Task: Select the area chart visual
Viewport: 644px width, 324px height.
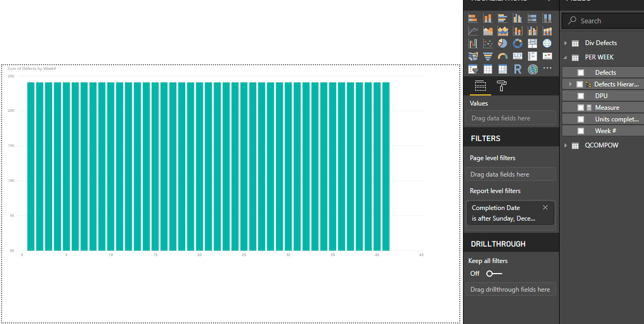Action: click(x=487, y=31)
